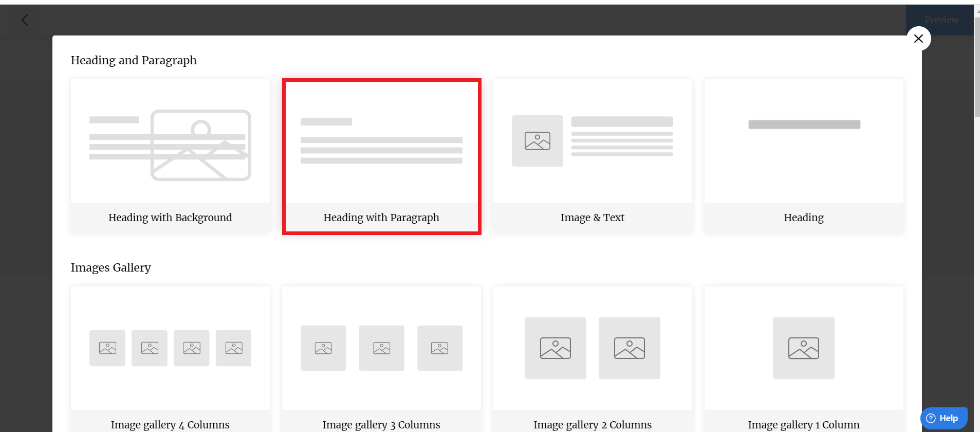Viewport: 980px width, 432px height.
Task: Click the Heading with Paragraph label
Action: tap(381, 218)
